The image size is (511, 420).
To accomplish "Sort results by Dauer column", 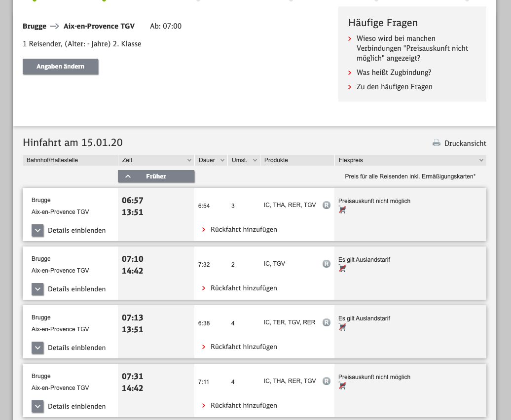I will [212, 160].
